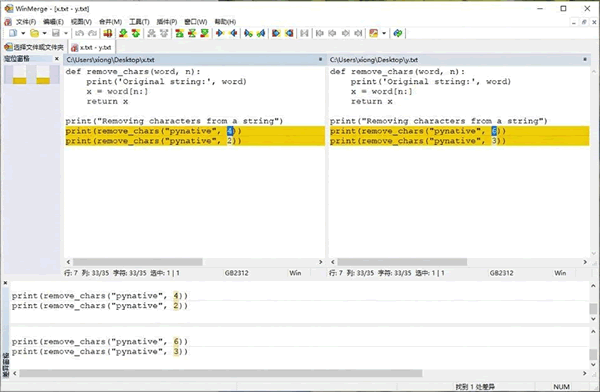This screenshot has width=600, height=392.
Task: Open the 合并(M) menu
Action: [110, 22]
